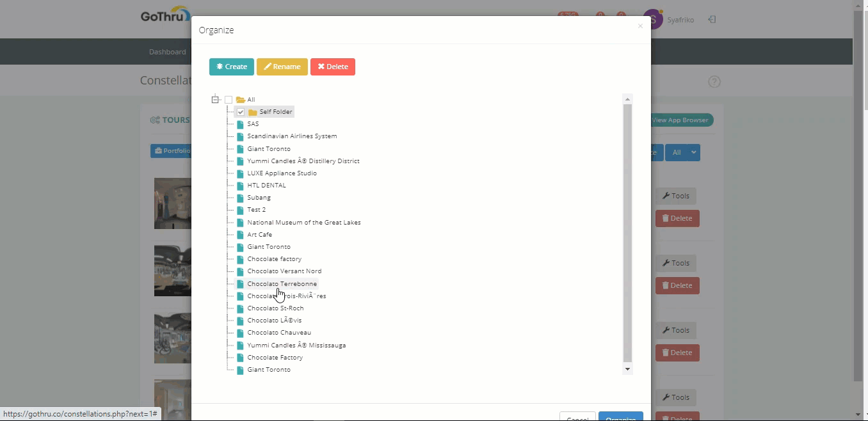The height and width of the screenshot is (421, 868).
Task: Click the file icon next to Art Cafe
Action: pyautogui.click(x=240, y=235)
